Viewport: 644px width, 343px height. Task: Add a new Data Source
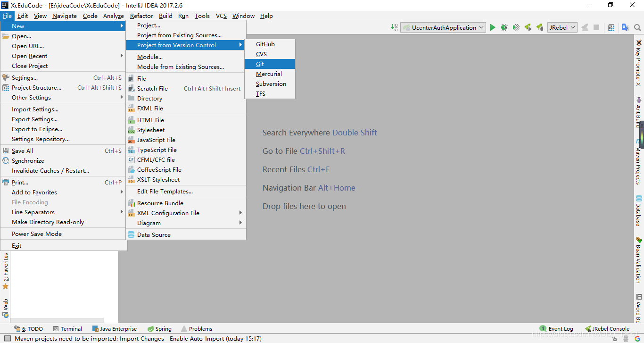pyautogui.click(x=186, y=234)
